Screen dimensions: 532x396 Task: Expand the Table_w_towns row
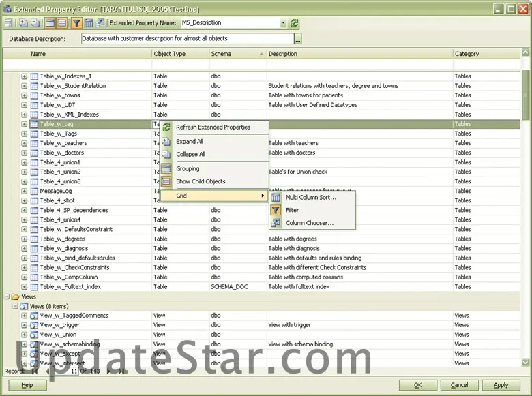click(x=24, y=95)
